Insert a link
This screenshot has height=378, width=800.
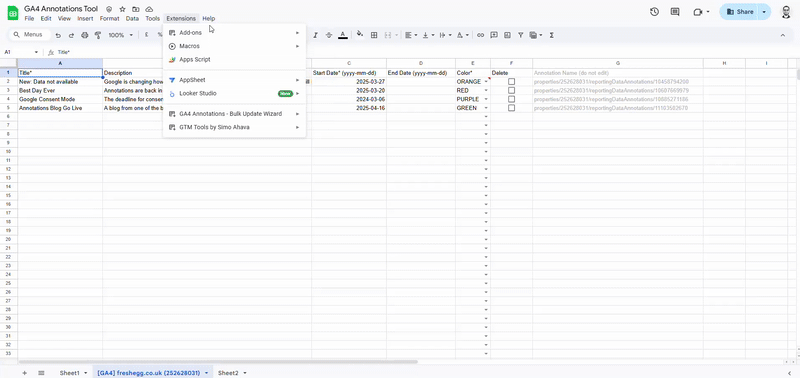(x=480, y=35)
